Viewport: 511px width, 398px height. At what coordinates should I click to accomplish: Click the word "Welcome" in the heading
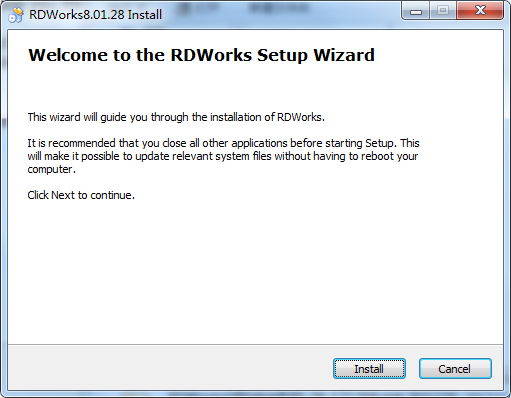pyautogui.click(x=68, y=55)
